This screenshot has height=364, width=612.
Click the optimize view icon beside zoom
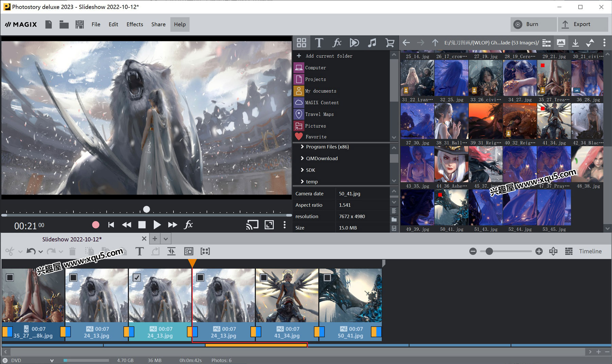pos(553,251)
